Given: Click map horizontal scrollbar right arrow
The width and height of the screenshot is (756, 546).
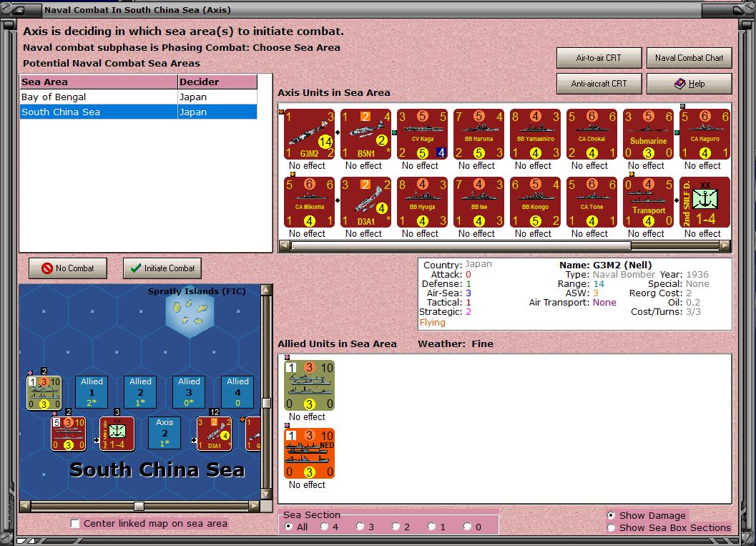Looking at the screenshot, I should pyautogui.click(x=254, y=506).
